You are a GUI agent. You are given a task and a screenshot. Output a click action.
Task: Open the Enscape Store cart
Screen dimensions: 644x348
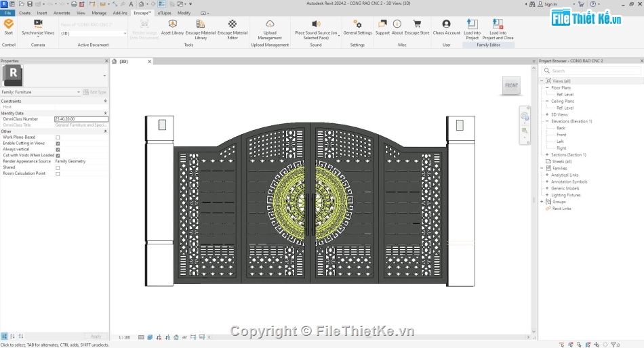(x=417, y=24)
